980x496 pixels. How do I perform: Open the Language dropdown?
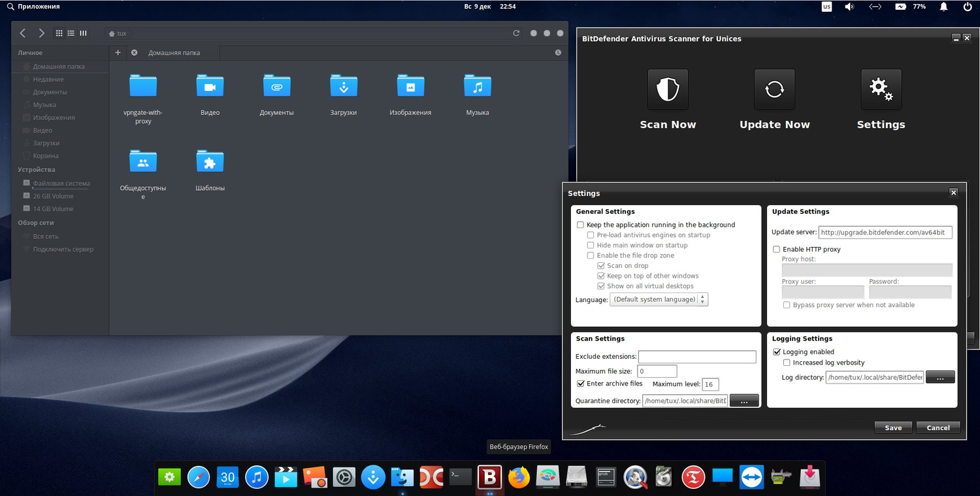point(659,299)
